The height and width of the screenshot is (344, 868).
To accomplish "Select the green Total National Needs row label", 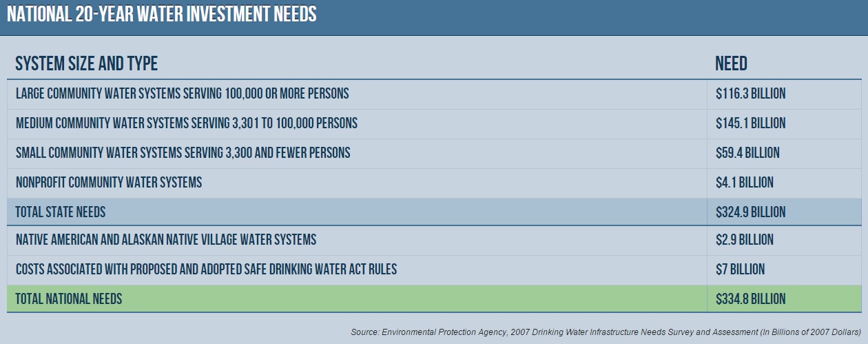I will (x=69, y=299).
